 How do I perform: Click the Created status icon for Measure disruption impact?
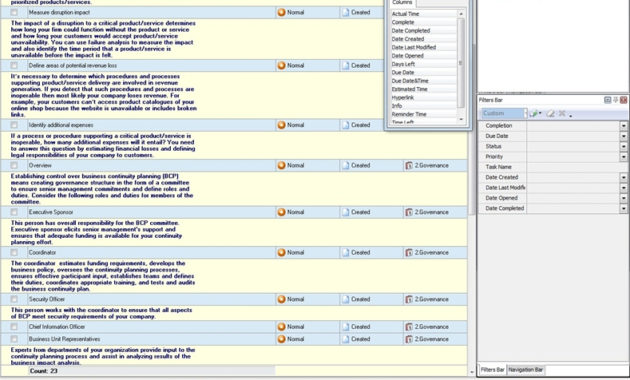pos(346,12)
